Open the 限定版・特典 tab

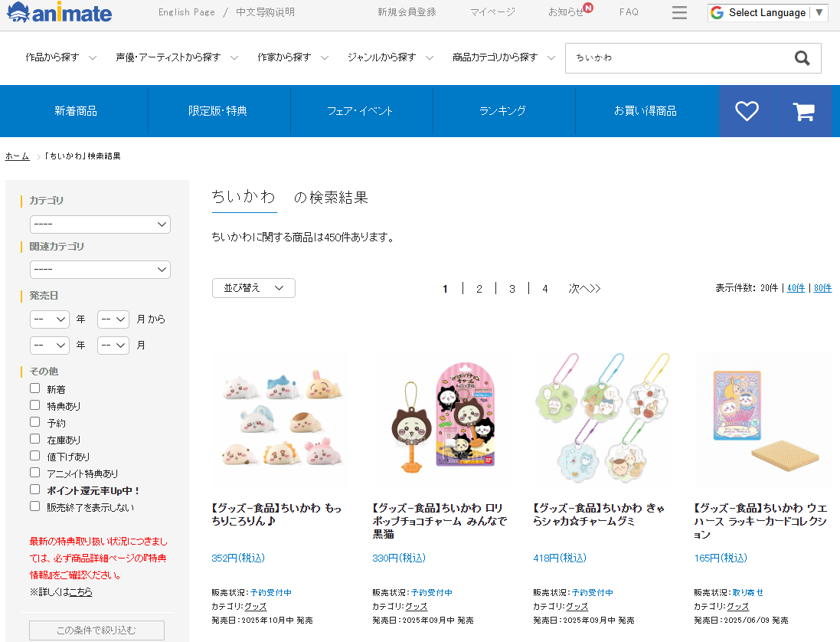point(218,111)
